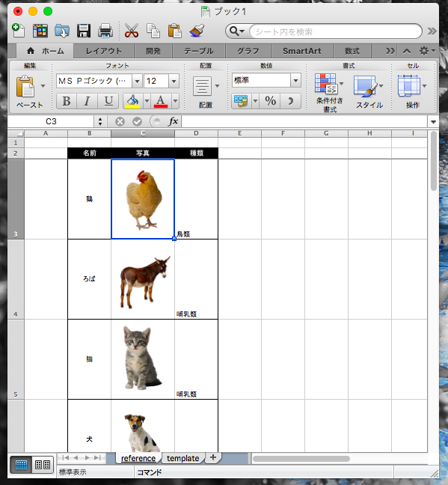
Task: Select the Cut scissors icon
Action: click(132, 31)
